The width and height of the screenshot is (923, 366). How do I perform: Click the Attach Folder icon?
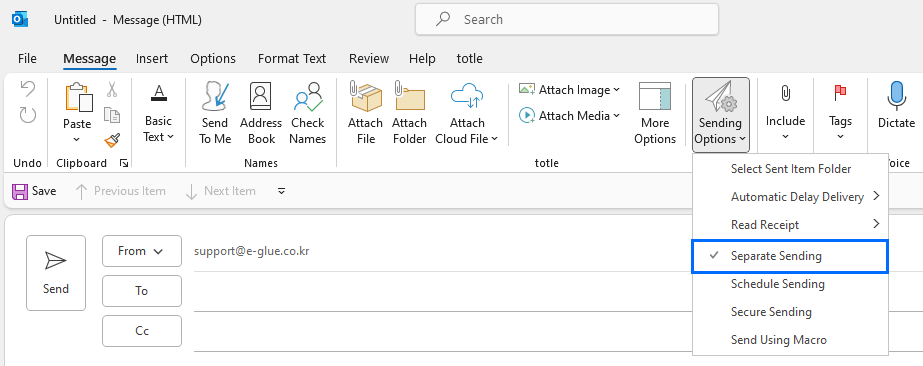coord(410,97)
